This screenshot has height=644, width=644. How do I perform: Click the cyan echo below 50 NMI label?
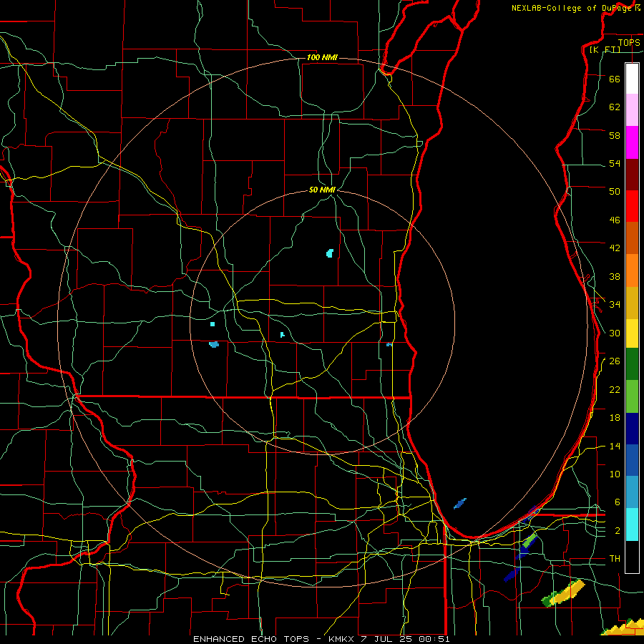[330, 253]
